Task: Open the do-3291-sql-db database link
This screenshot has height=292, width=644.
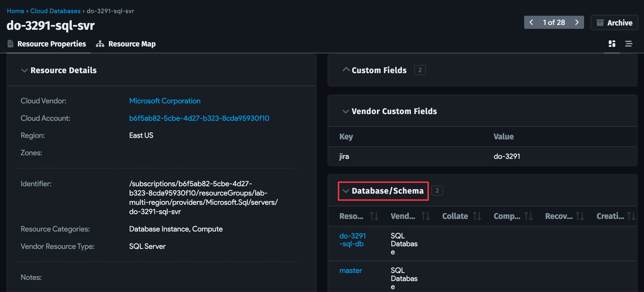Action: coord(352,240)
